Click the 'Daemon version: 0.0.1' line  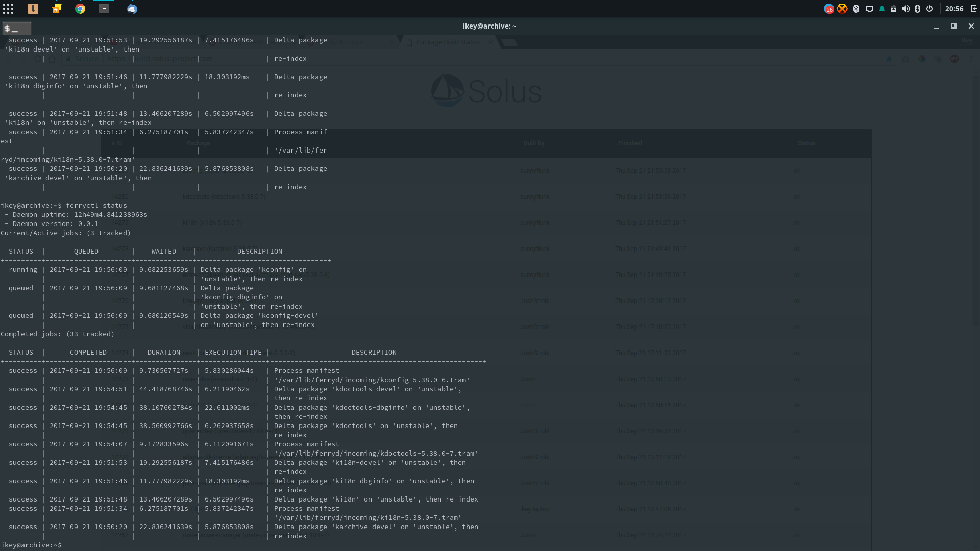pyautogui.click(x=52, y=224)
